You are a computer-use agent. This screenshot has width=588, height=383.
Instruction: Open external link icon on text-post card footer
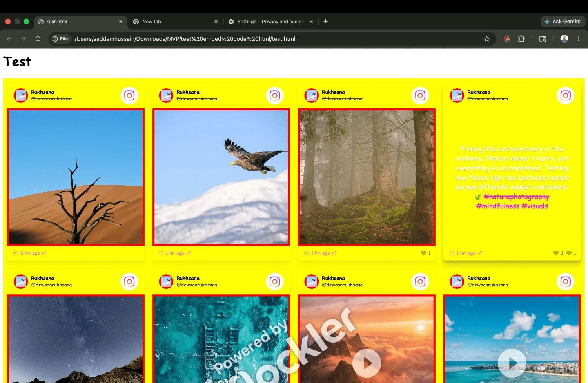pyautogui.click(x=480, y=253)
